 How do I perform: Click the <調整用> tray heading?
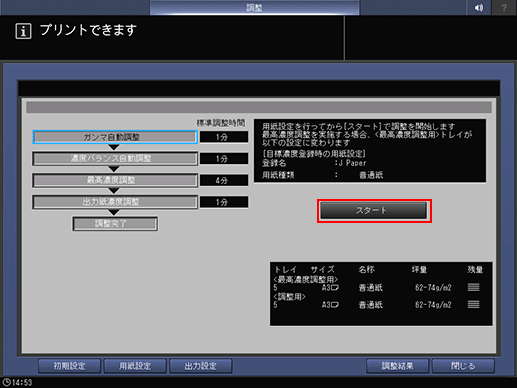290,296
